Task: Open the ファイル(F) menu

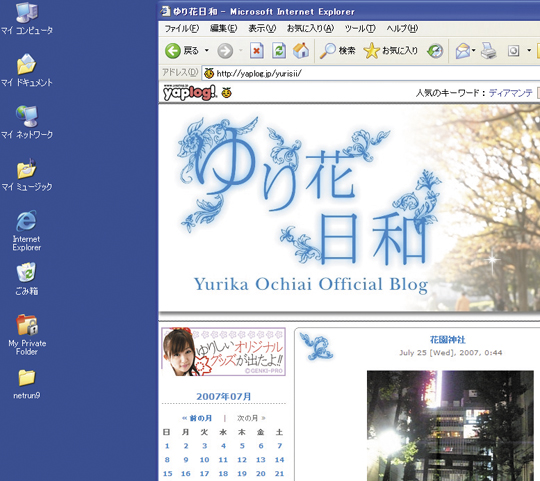Action: [x=181, y=29]
